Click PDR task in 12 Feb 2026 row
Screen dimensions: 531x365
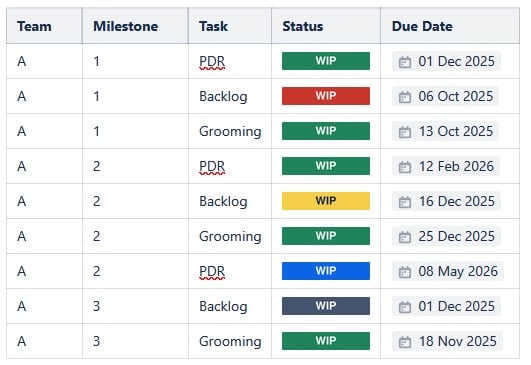212,166
